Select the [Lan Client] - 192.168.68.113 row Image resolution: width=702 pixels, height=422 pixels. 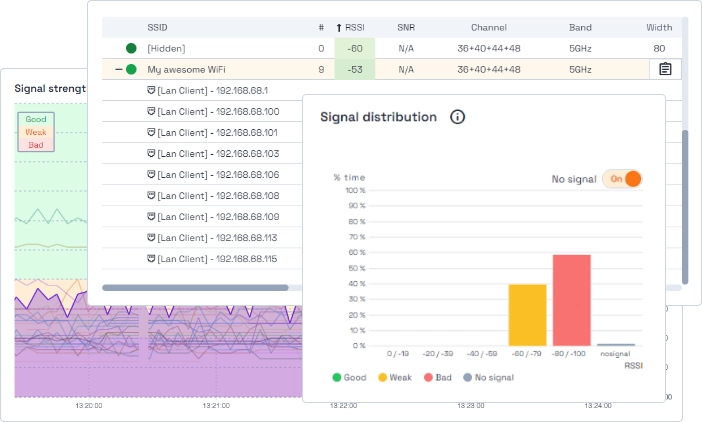tap(212, 238)
